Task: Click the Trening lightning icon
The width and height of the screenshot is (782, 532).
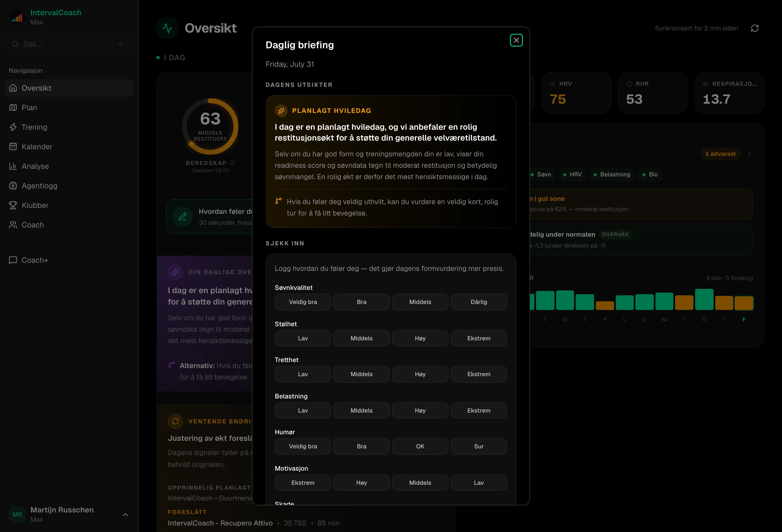Action: (x=13, y=127)
